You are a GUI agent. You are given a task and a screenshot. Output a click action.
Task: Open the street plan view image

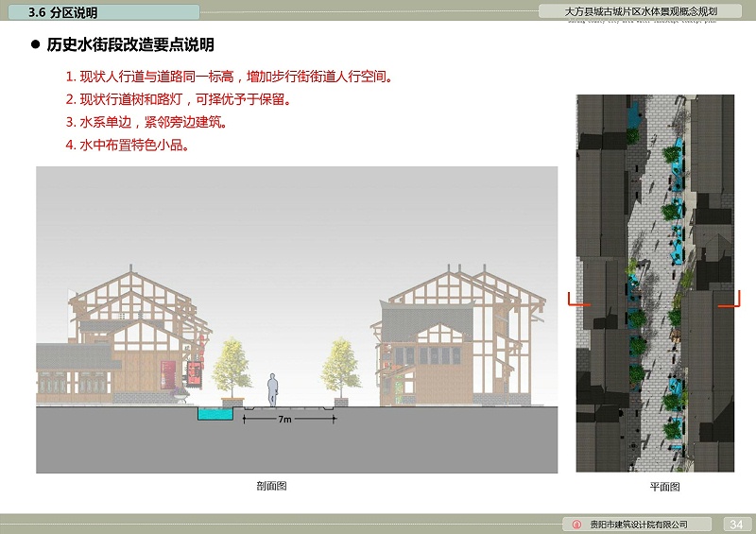[655, 284]
